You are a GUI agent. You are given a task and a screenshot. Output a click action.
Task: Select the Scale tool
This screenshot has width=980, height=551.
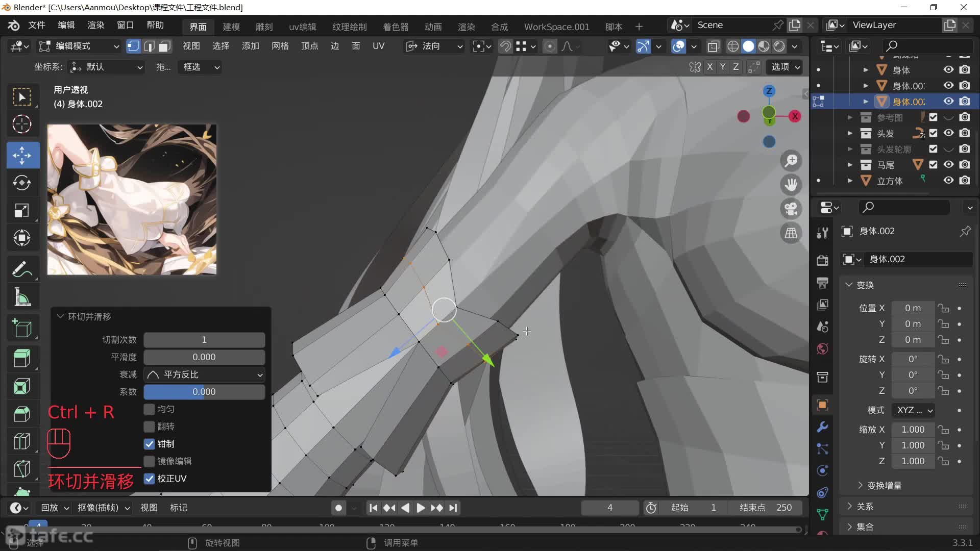point(22,210)
